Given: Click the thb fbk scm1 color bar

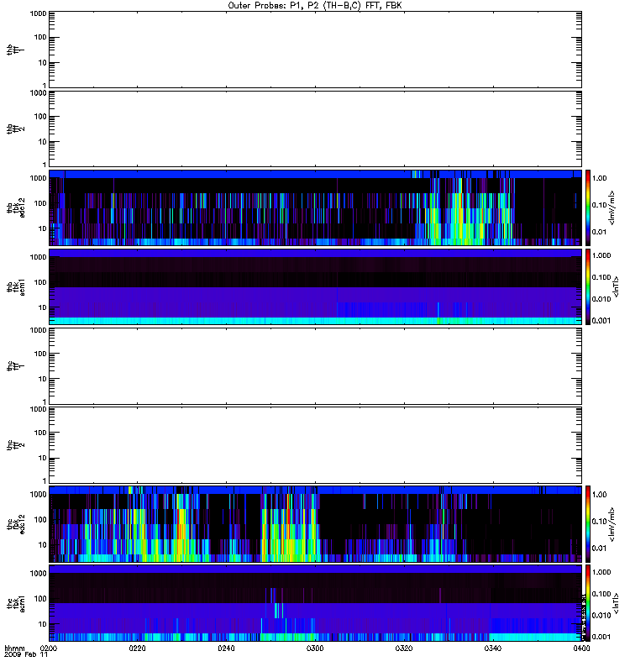Looking at the screenshot, I should pos(588,286).
